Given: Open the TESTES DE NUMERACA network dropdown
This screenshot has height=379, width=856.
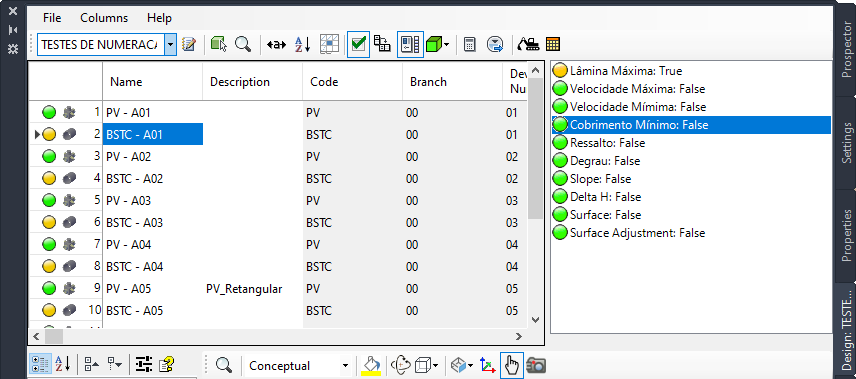Looking at the screenshot, I should pos(171,44).
